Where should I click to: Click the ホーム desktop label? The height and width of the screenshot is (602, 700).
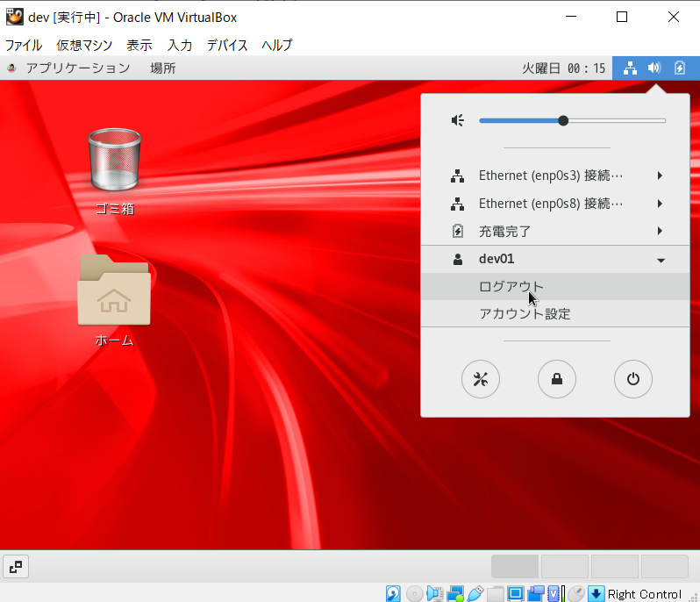pyautogui.click(x=114, y=340)
